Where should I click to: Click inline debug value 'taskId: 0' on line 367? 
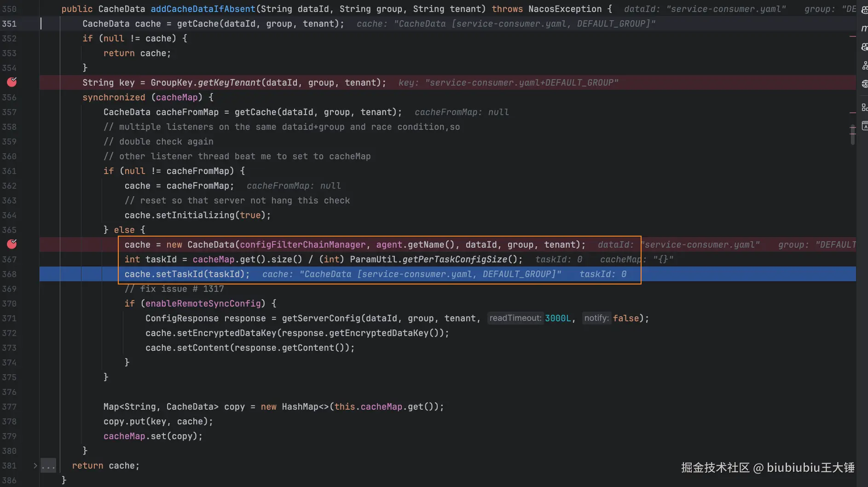point(559,259)
